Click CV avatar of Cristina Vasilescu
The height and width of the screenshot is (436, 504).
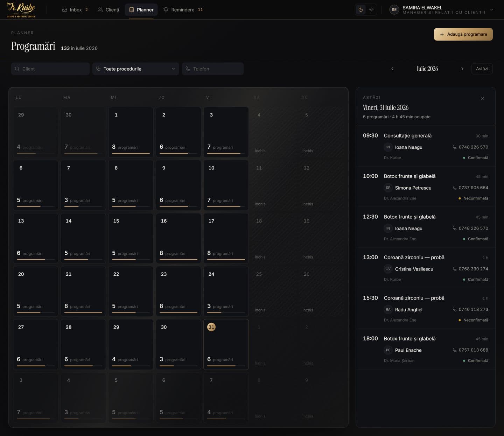[x=388, y=269]
